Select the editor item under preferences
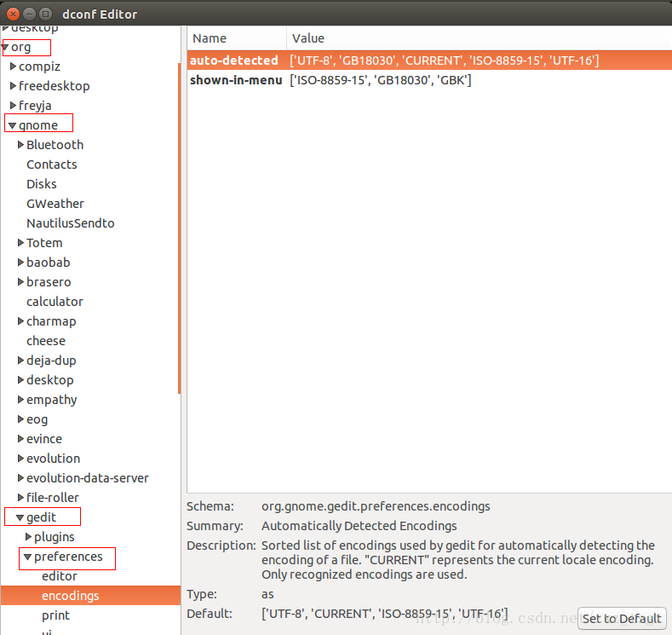This screenshot has width=672, height=635. click(x=60, y=576)
